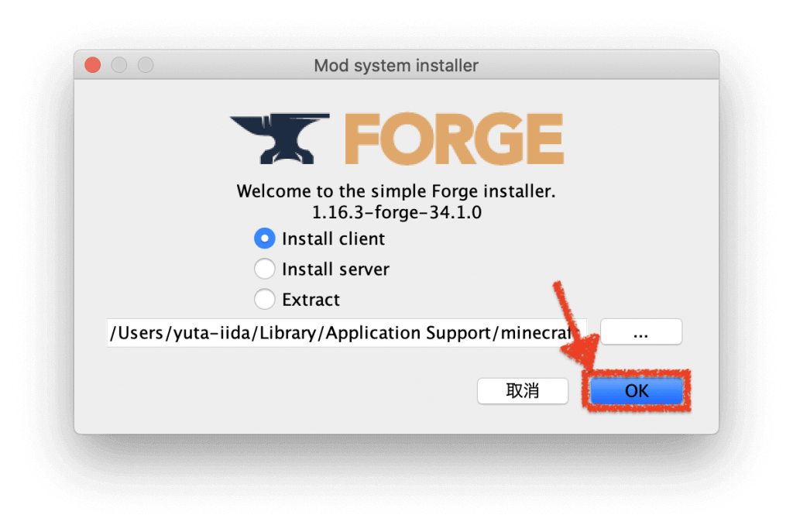
Task: Click the Forge anvil logo icon
Action: [280, 138]
